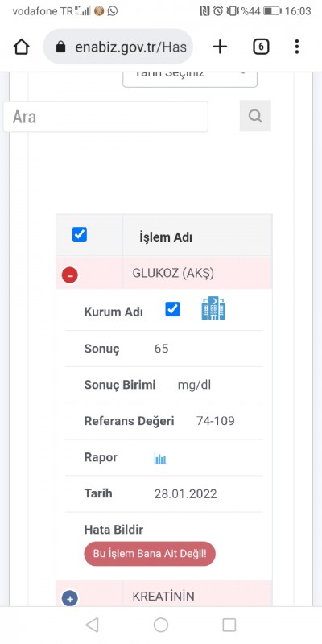Viewport: 322px width, 644px height.
Task: Tap the Android recent apps square
Action: click(229, 625)
